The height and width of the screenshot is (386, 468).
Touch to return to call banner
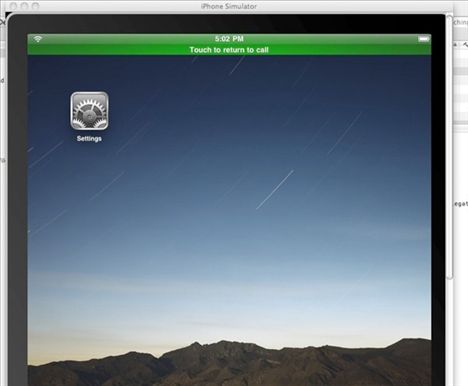coord(229,50)
